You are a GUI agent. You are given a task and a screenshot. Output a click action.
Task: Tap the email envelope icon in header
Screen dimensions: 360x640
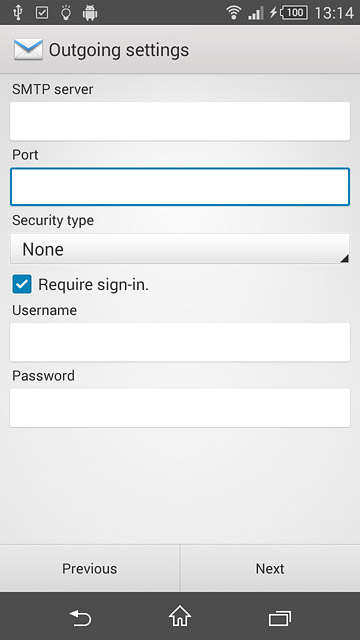[x=28, y=50]
